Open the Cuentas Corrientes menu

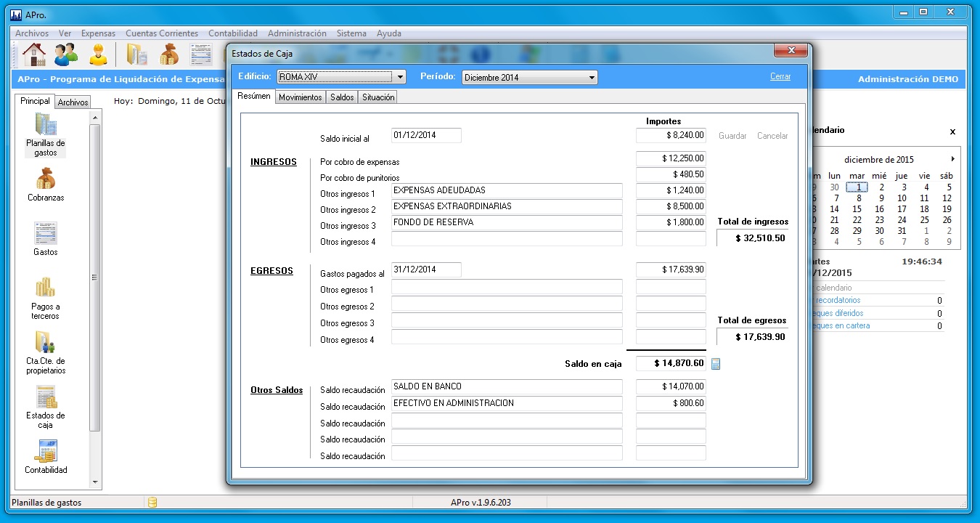coord(161,33)
